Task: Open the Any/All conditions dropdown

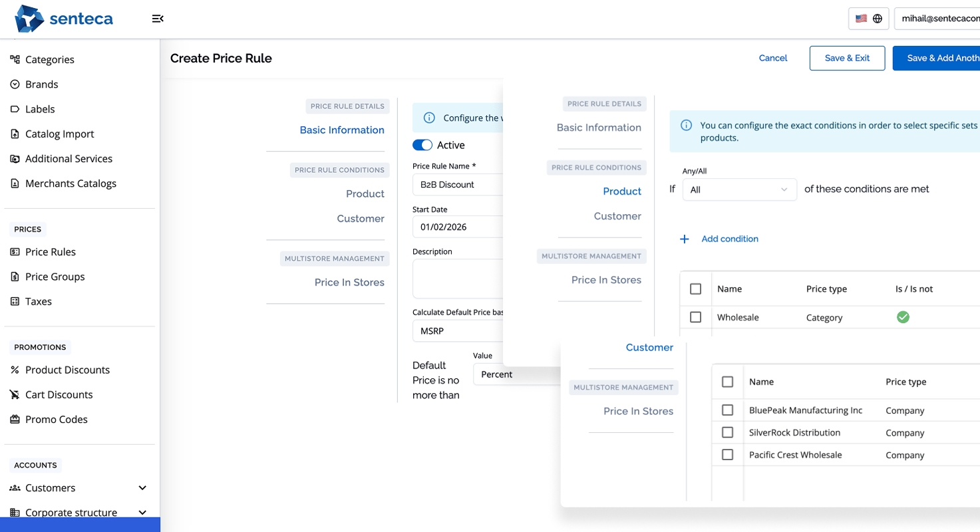Action: 739,190
